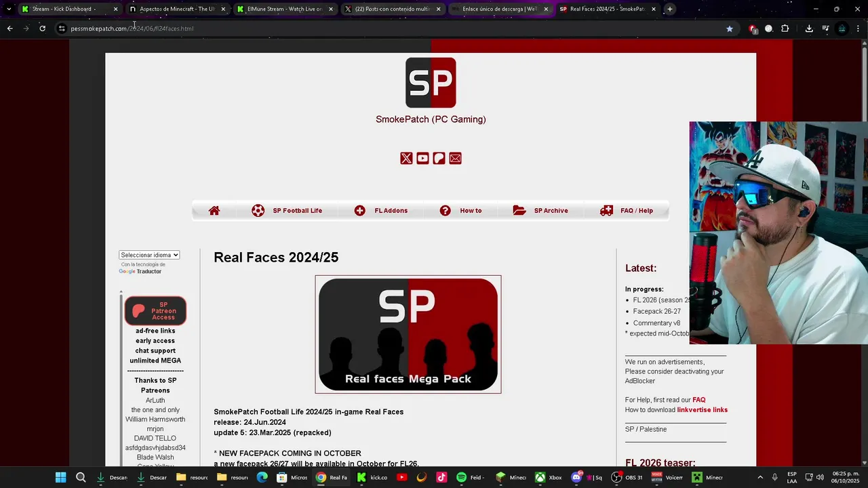Click Patreon name William Harmsworth

[x=155, y=420]
